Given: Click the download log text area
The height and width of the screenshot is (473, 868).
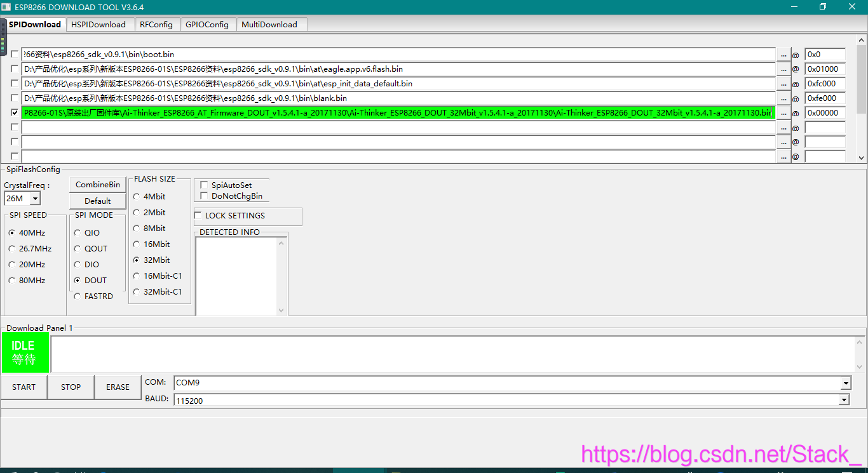Looking at the screenshot, I should point(453,354).
